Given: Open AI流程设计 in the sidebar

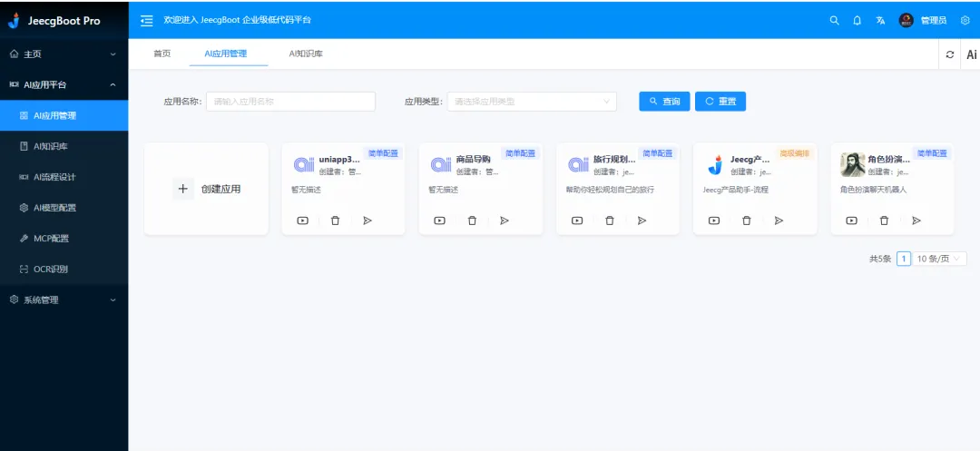Looking at the screenshot, I should point(64,177).
